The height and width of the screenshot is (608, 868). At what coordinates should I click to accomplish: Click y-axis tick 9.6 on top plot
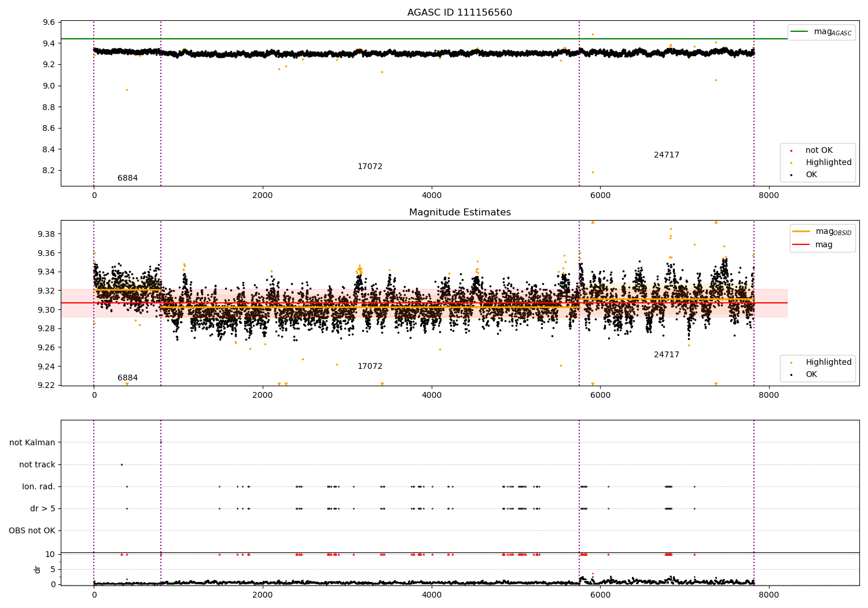pyautogui.click(x=49, y=23)
